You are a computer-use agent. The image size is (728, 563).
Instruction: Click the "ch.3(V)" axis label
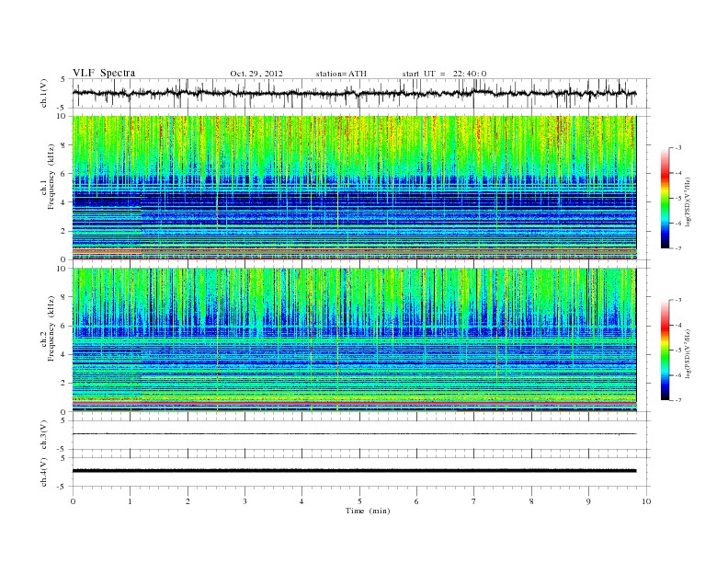[43, 435]
